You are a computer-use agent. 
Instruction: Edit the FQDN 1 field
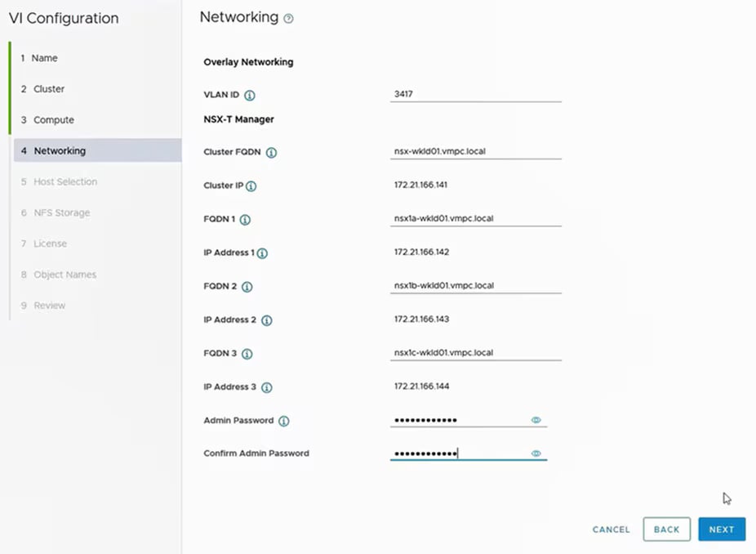pos(476,218)
